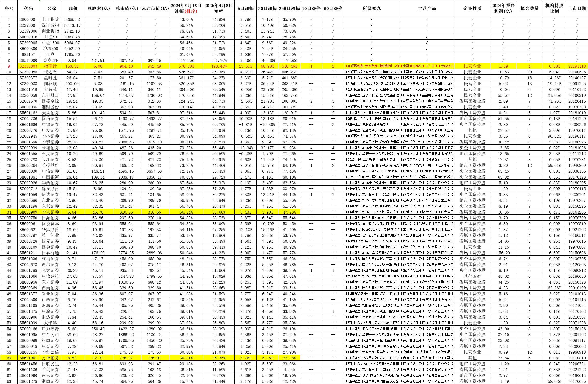The height and width of the screenshot is (384, 588).
Task: Select the 代码 column header
Action: pos(28,8)
